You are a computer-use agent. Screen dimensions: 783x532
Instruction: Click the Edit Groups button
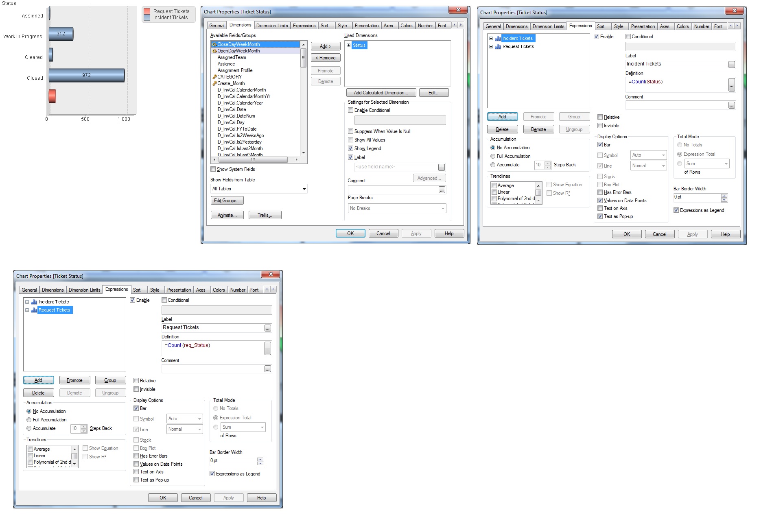tap(227, 201)
